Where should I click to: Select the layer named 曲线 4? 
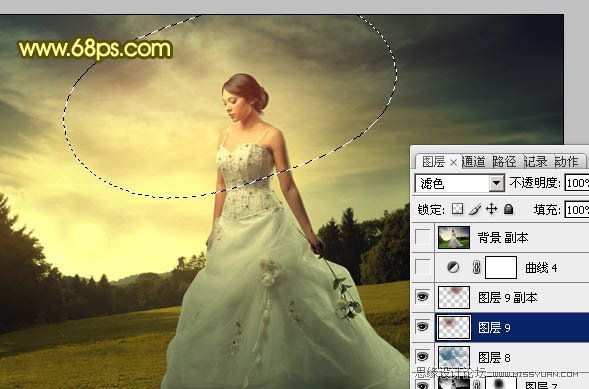coord(541,268)
